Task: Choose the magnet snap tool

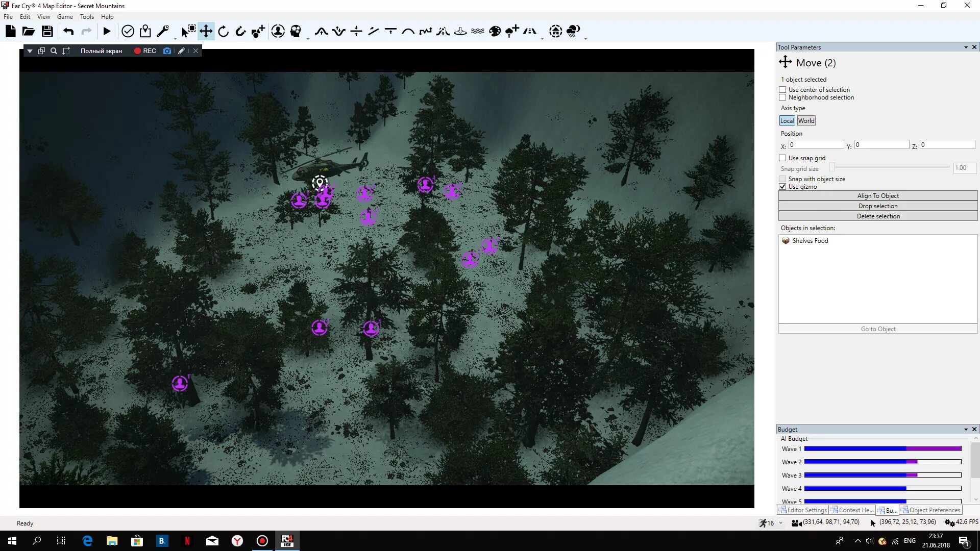Action: click(240, 32)
